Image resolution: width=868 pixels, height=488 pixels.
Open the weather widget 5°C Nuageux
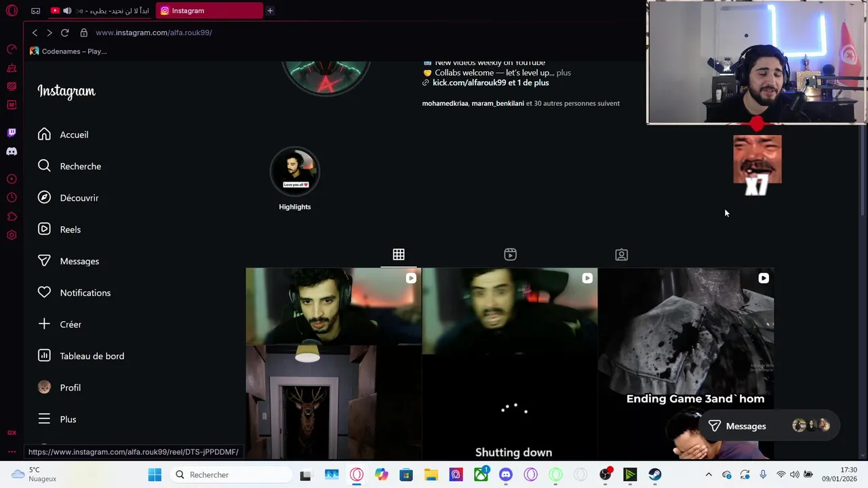tap(34, 474)
